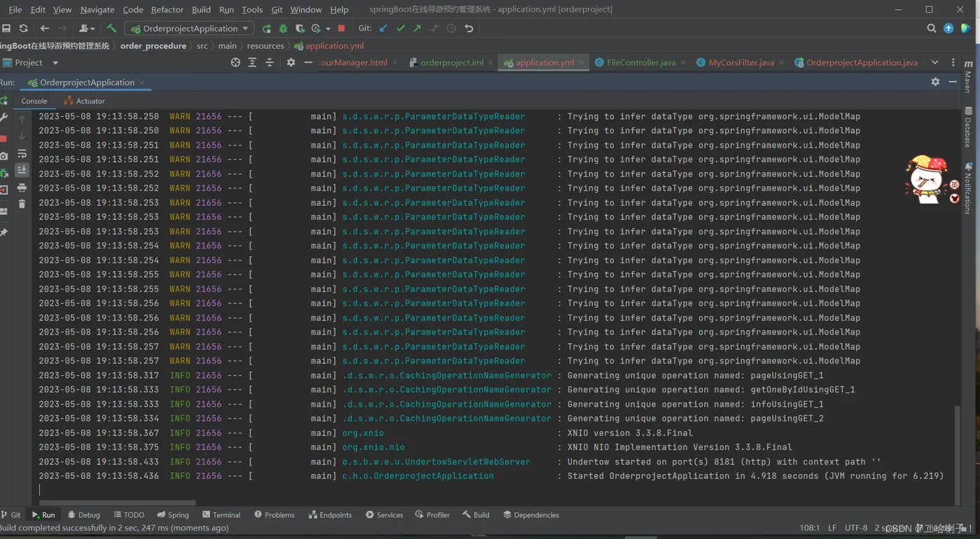
Task: Open the Navigate menu
Action: [x=97, y=10]
